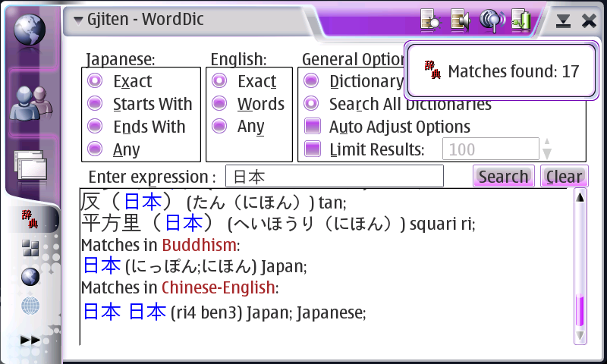Open the application windows switcher icon

point(30,165)
